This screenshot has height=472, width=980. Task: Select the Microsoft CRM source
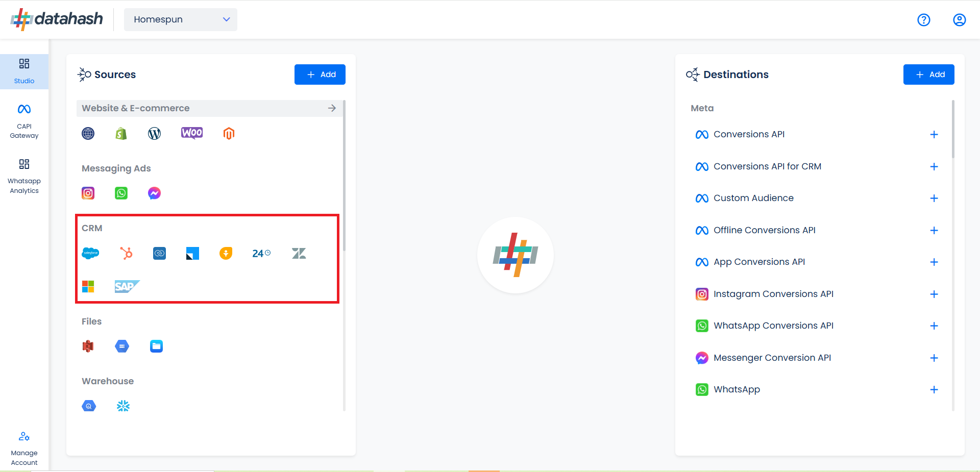pyautogui.click(x=88, y=286)
